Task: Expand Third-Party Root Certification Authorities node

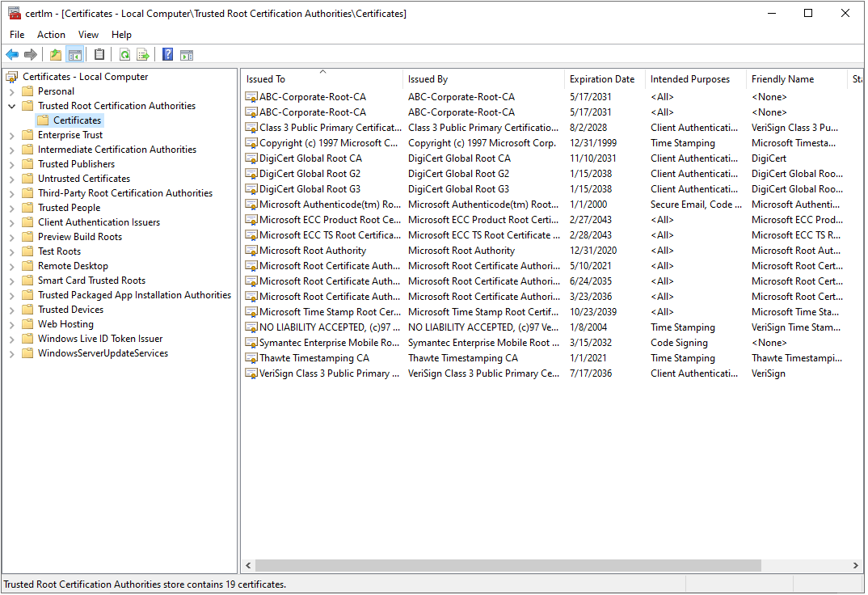Action: pyautogui.click(x=11, y=193)
